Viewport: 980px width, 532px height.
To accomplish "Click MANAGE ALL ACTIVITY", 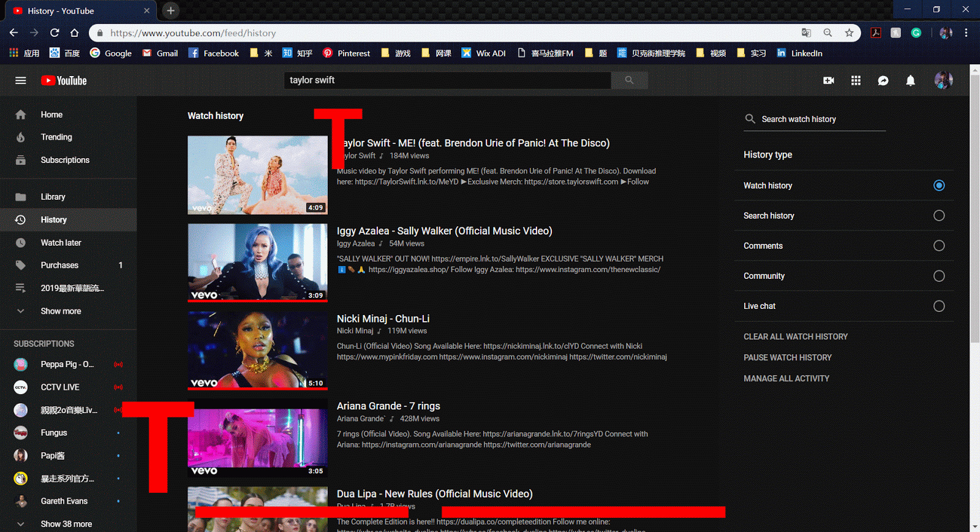I will click(786, 378).
